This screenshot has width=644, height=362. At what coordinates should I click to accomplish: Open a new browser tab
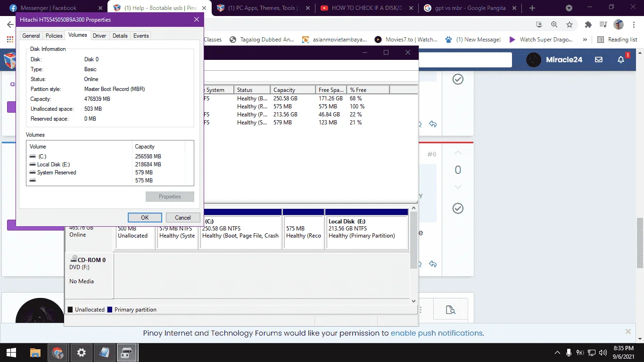tap(532, 8)
